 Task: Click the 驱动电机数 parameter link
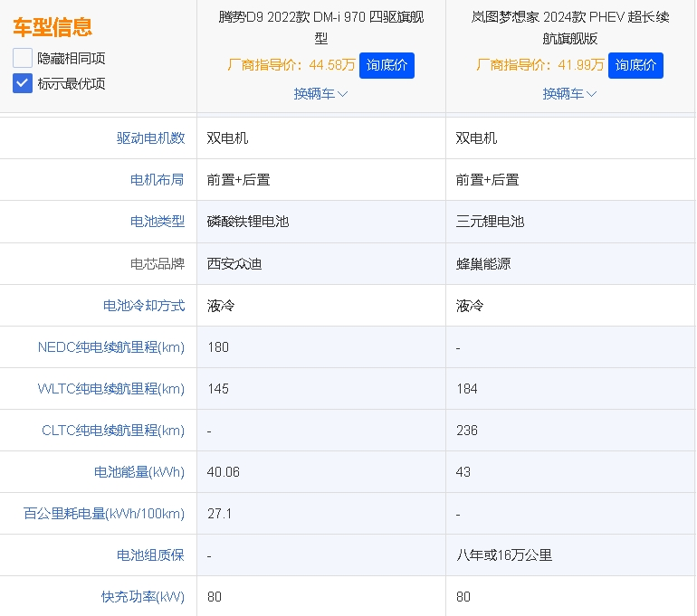pyautogui.click(x=150, y=138)
